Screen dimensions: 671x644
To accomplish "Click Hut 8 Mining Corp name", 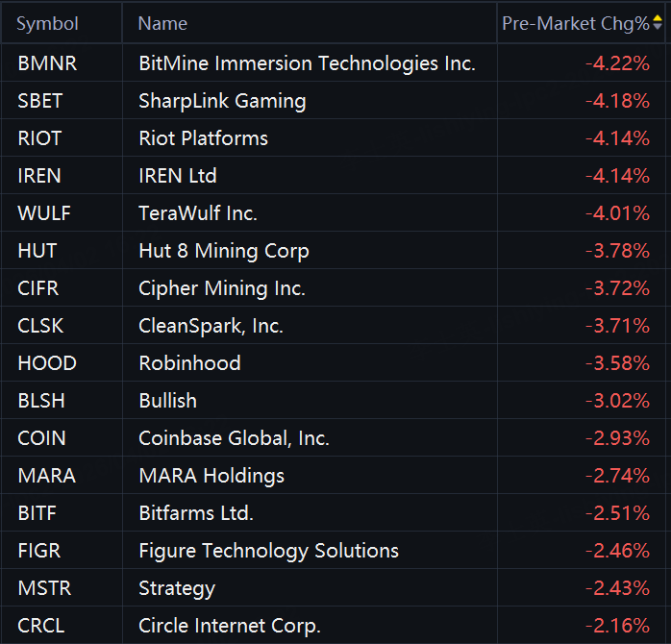I will [224, 251].
